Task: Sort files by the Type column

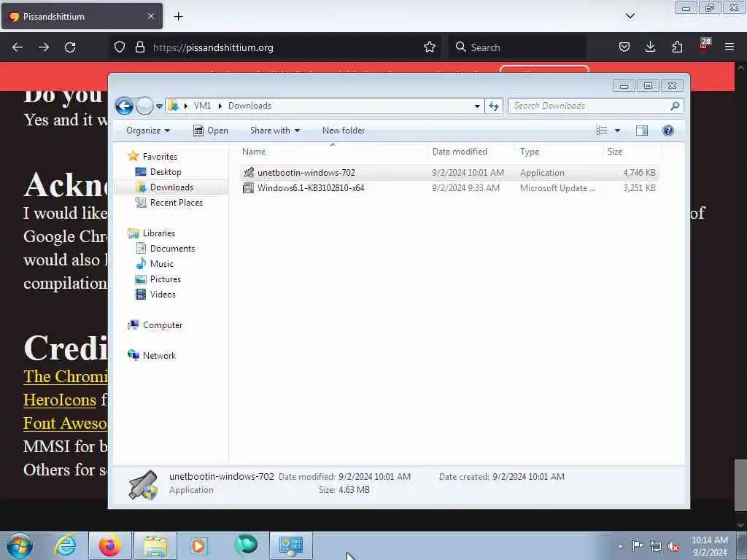Action: pyautogui.click(x=560, y=152)
